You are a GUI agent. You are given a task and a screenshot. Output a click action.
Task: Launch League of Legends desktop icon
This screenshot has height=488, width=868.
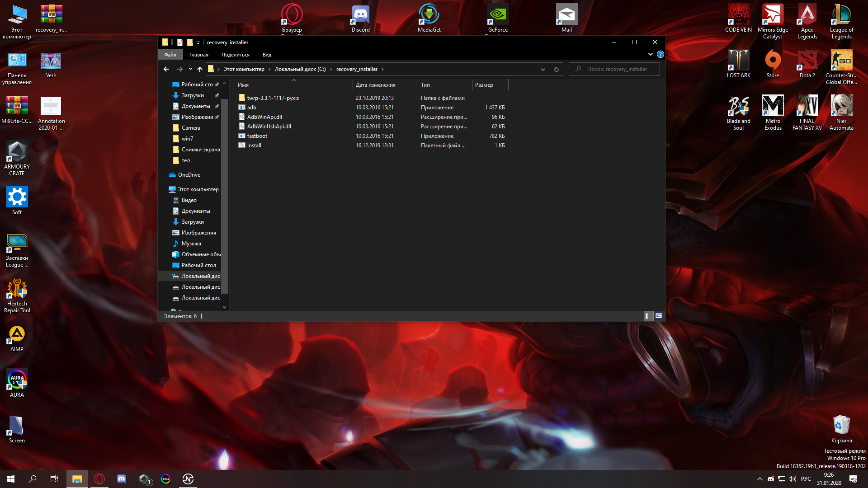[841, 21]
